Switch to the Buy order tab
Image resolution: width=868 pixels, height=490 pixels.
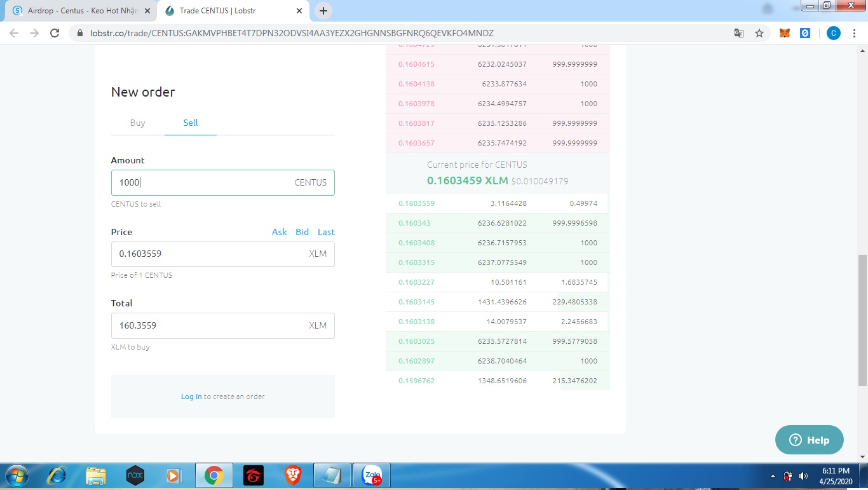137,123
